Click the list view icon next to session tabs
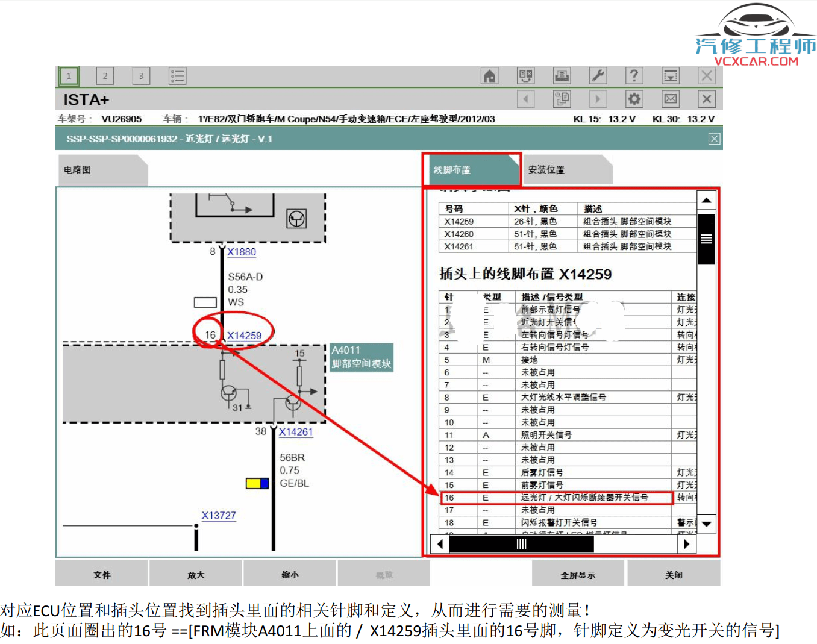 coord(177,75)
